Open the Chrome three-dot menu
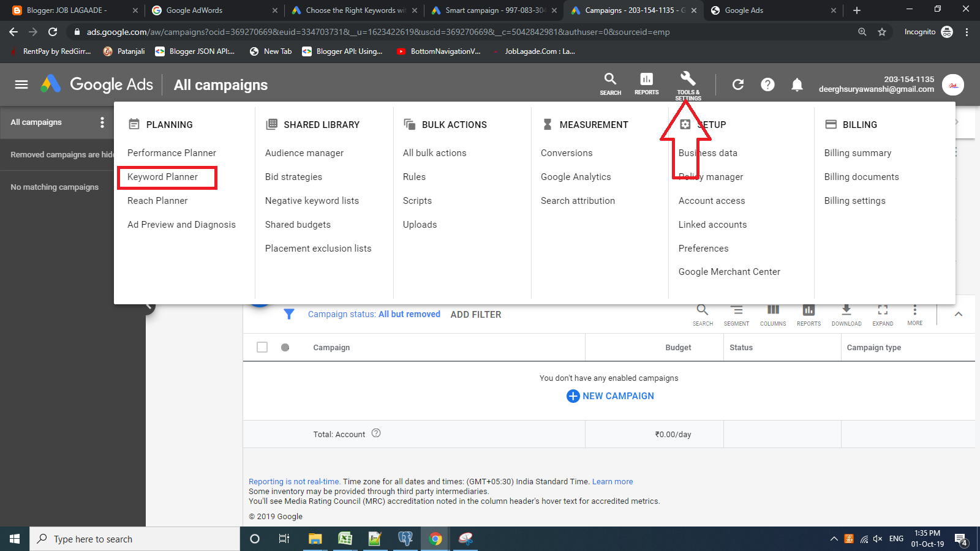980x551 pixels. click(x=967, y=32)
